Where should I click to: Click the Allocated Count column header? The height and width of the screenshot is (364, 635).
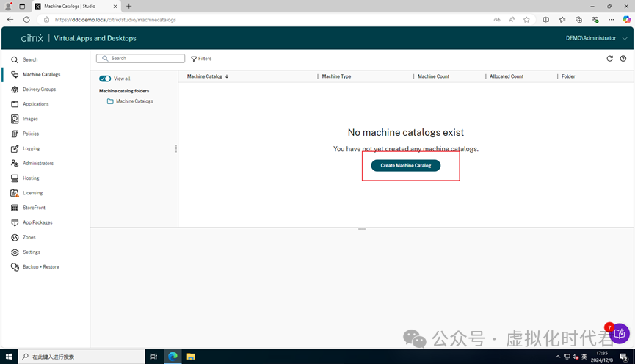(507, 76)
